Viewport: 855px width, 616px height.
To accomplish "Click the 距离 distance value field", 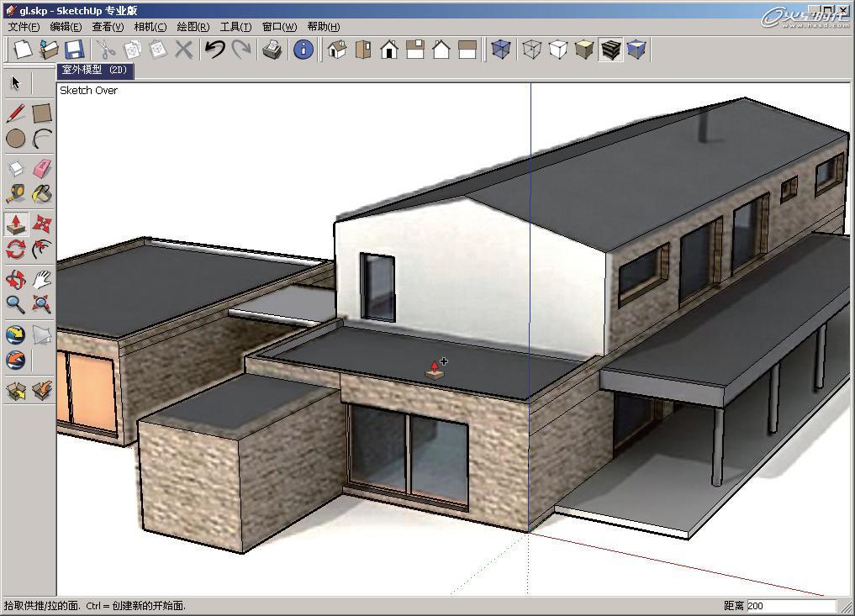I will point(791,606).
